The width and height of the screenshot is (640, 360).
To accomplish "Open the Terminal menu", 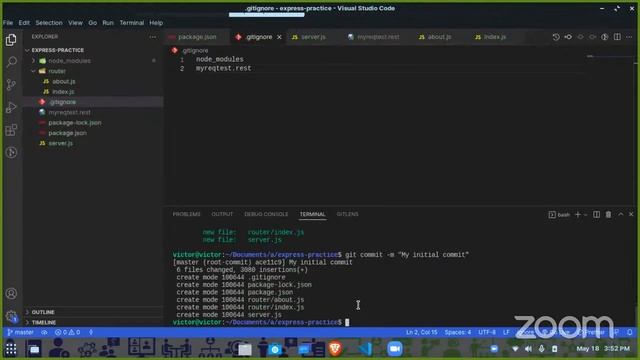I will click(x=131, y=23).
